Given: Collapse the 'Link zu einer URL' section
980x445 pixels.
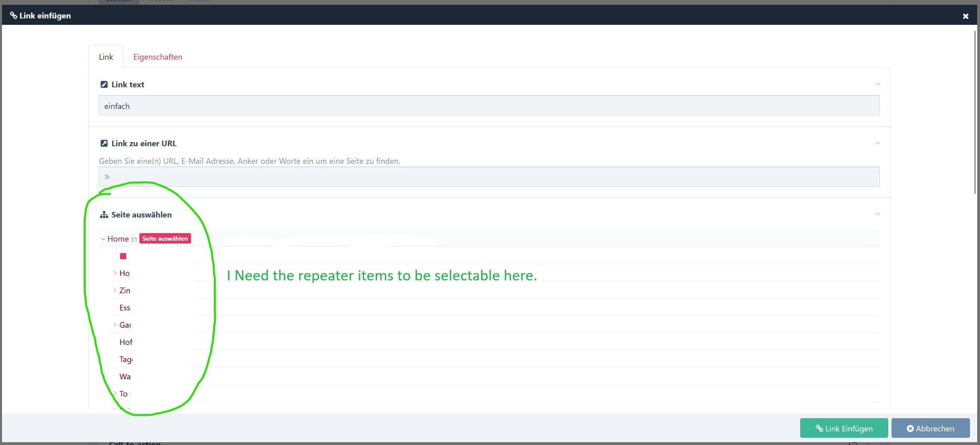Looking at the screenshot, I should (x=877, y=143).
